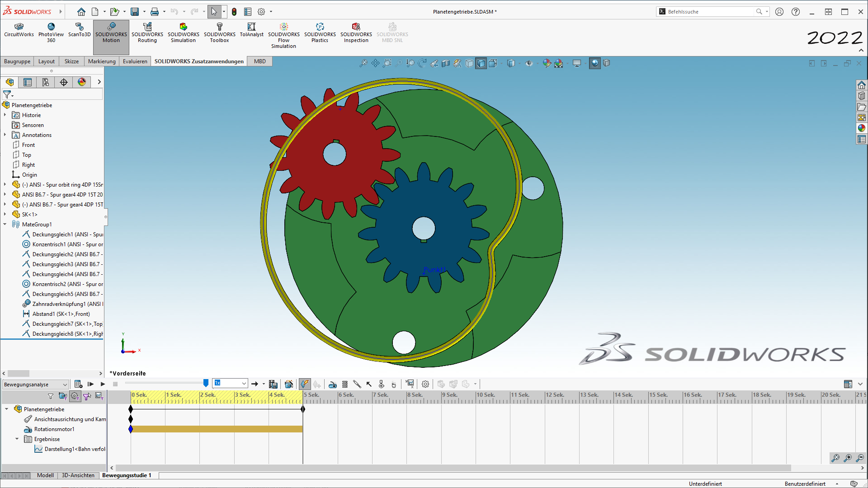Click Calculate motion study icon
Viewport: 868px width, 488px height.
(x=78, y=384)
